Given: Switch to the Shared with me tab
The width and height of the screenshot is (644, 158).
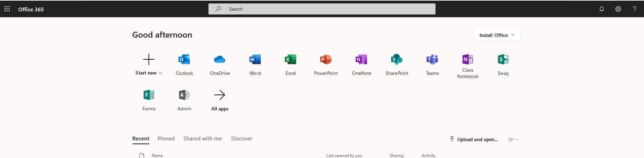Looking at the screenshot, I should coord(203,139).
